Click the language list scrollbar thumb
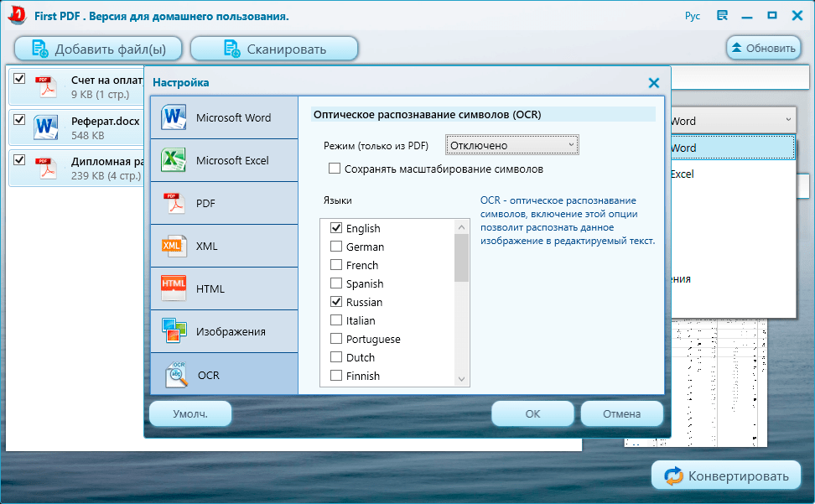The height and width of the screenshot is (504, 815). click(461, 257)
